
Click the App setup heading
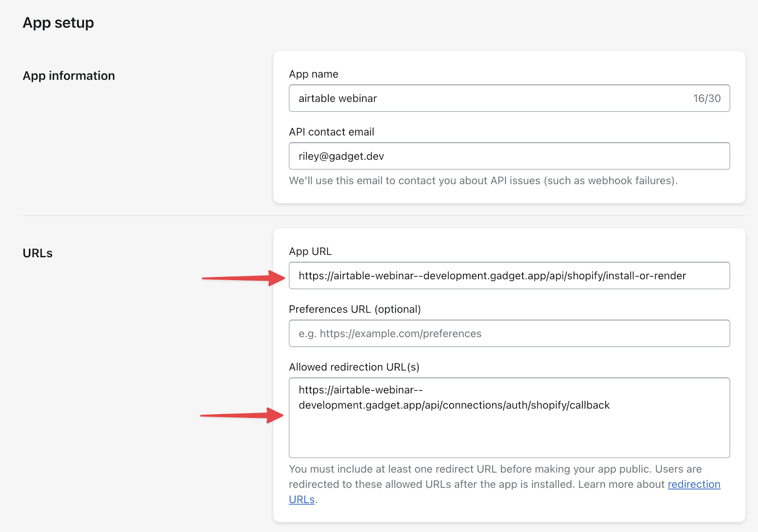(58, 23)
